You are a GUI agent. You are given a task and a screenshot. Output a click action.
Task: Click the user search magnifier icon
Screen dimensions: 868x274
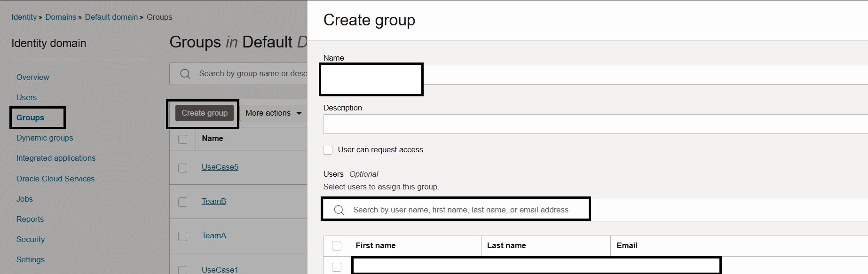tap(339, 210)
